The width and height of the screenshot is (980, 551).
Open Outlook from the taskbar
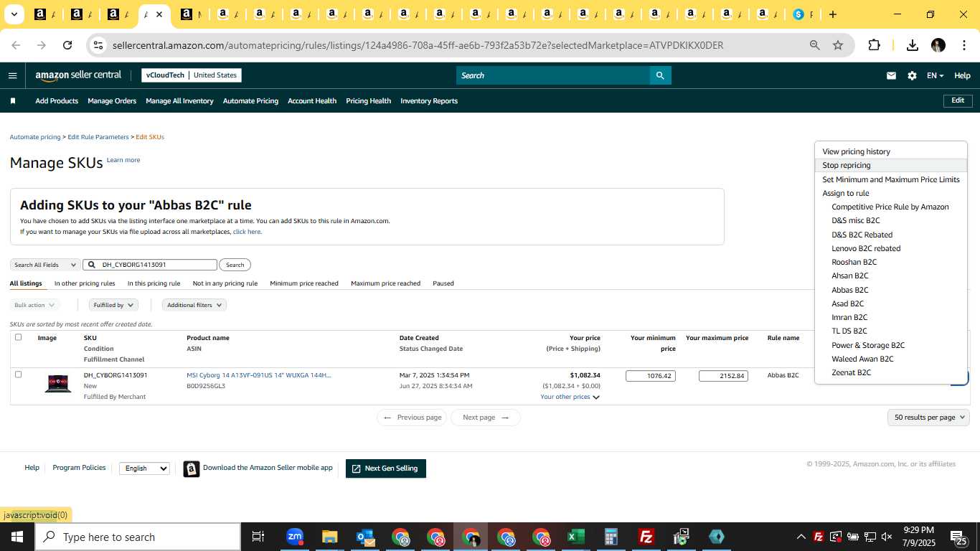365,537
